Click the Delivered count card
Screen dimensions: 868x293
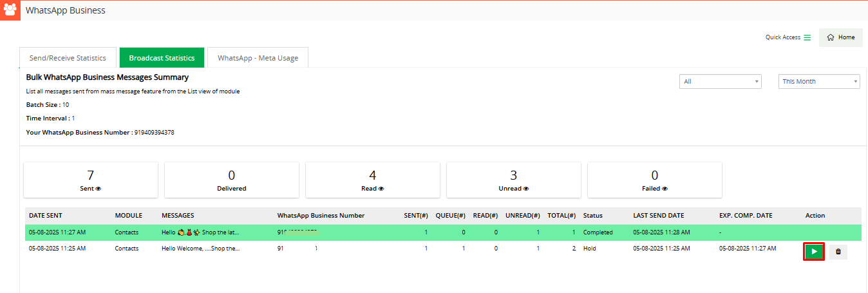pyautogui.click(x=231, y=180)
